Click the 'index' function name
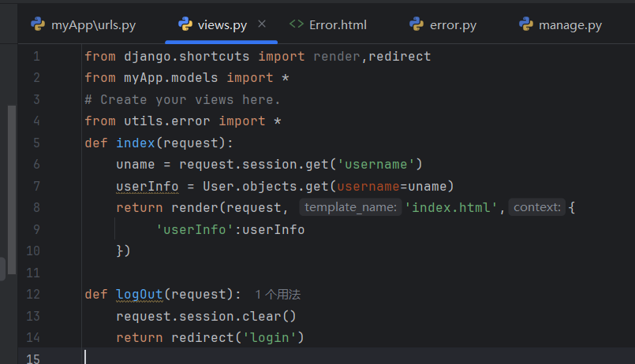This screenshot has width=635, height=364. coord(136,143)
